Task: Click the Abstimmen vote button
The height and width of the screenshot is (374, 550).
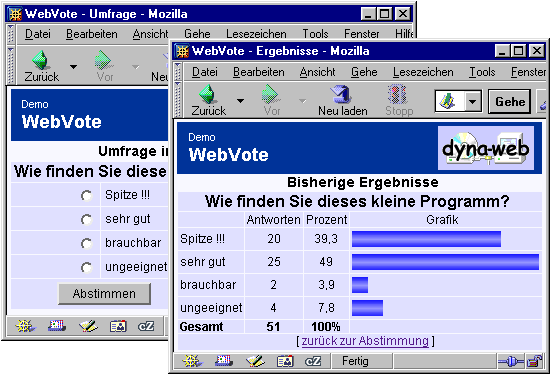Action: (104, 294)
